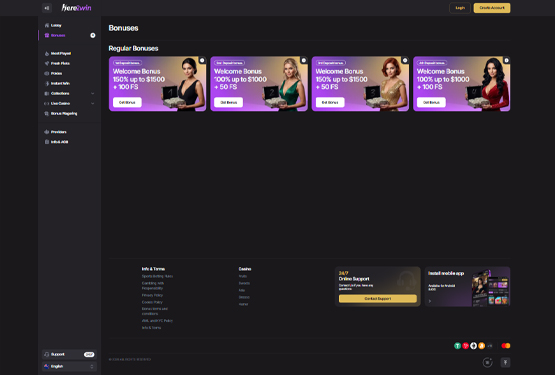Image resolution: width=555 pixels, height=375 pixels.
Task: Get the 100% up to $1000 + 100 FS bonus
Action: pyautogui.click(x=431, y=102)
